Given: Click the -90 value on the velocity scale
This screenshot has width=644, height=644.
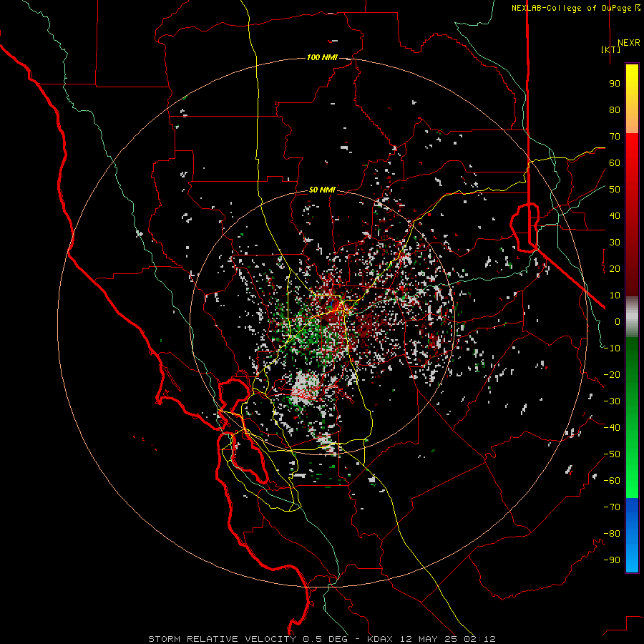Looking at the screenshot, I should click(612, 560).
